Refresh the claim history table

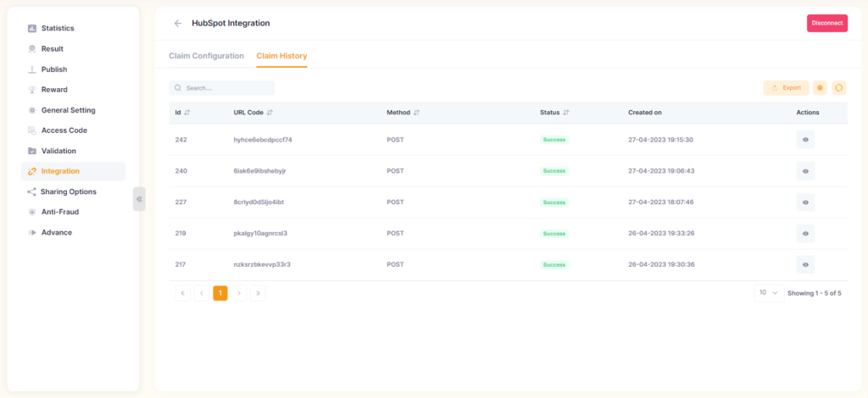click(839, 88)
